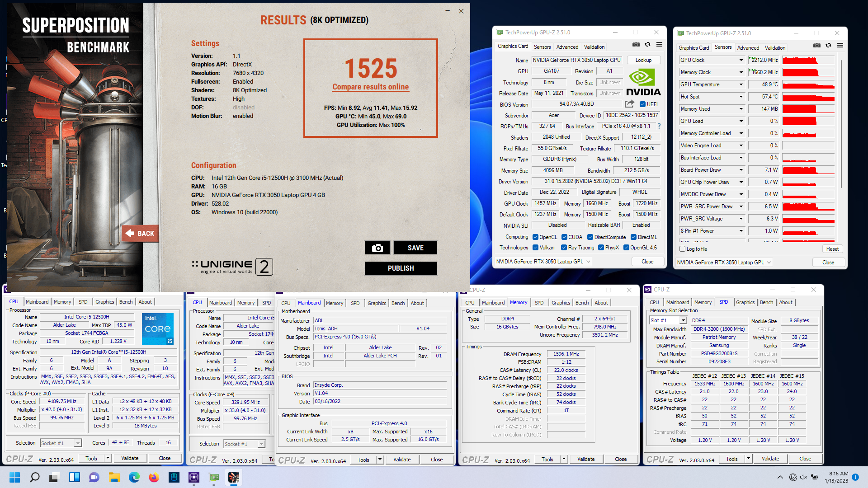Viewport: 868px width, 488px height.
Task: Toggle the Ray Tracing checkbox
Action: 564,248
